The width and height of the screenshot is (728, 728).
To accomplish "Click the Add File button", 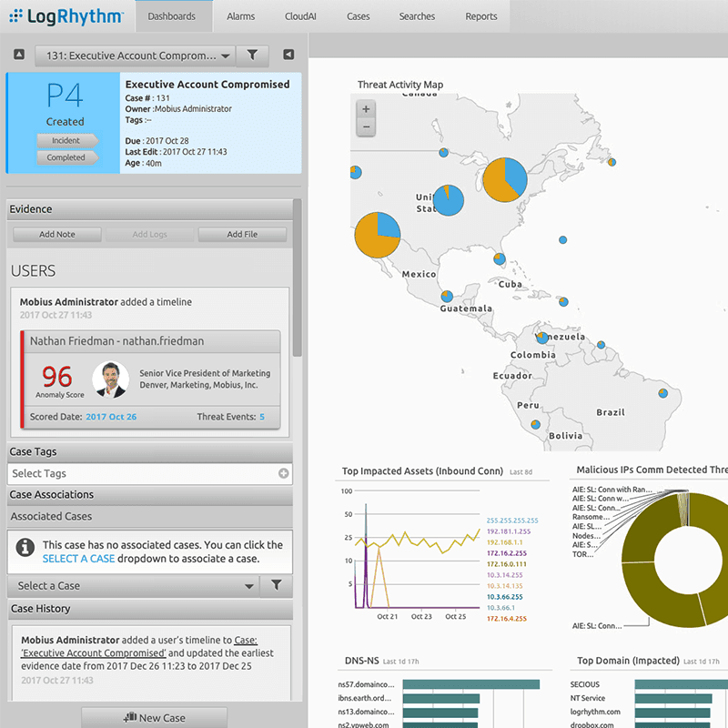I will coord(242,235).
